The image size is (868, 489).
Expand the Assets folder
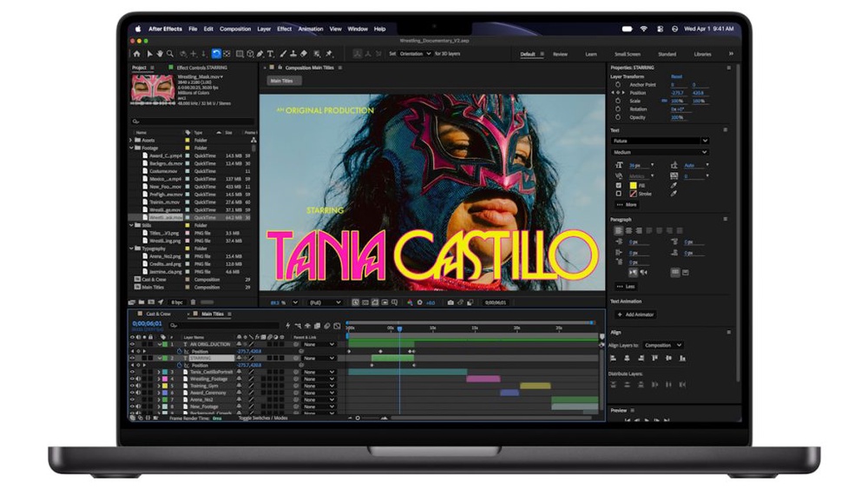click(x=131, y=140)
